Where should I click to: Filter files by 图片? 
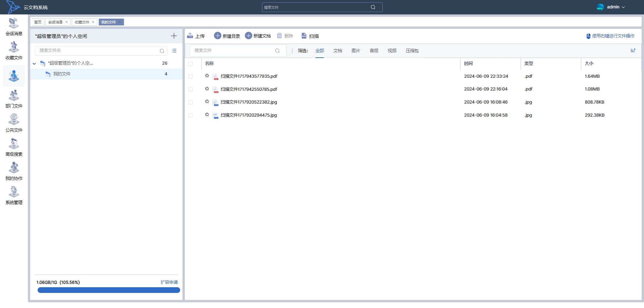(356, 51)
